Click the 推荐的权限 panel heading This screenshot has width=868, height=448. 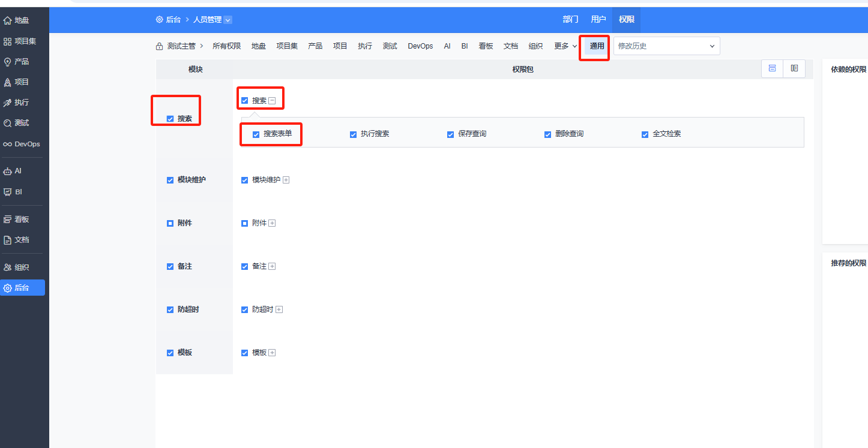(848, 263)
